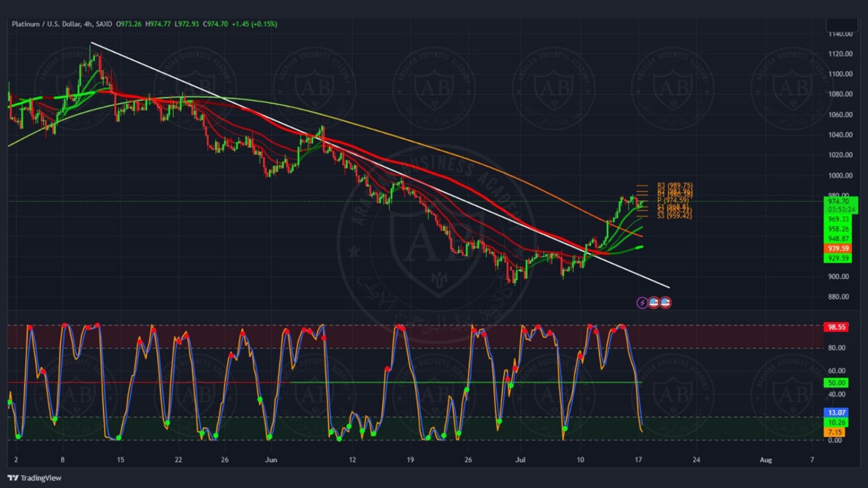Image resolution: width=868 pixels, height=488 pixels.
Task: Click the +1.45 (+0.15%) change value
Action: (x=254, y=24)
